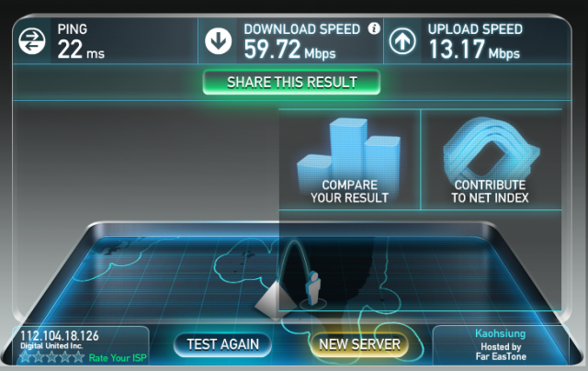Image resolution: width=588 pixels, height=371 pixels.
Task: Rate ISP with the third star
Action: click(x=51, y=357)
